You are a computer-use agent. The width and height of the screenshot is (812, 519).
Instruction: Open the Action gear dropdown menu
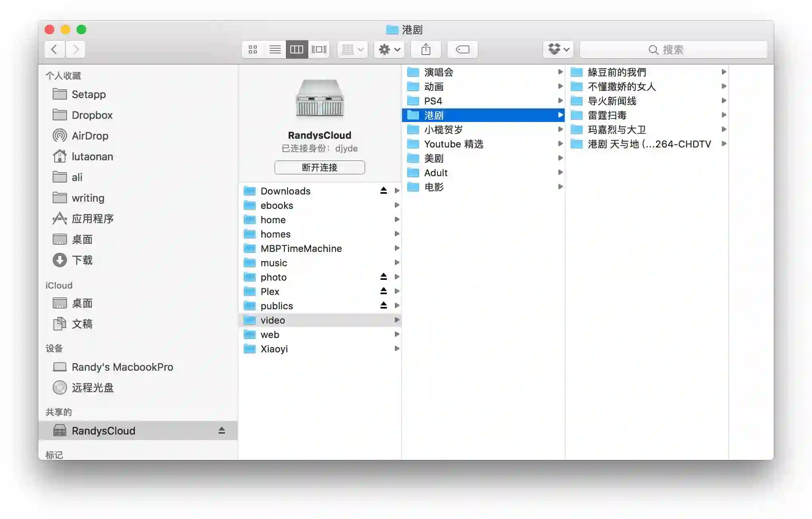tap(389, 49)
